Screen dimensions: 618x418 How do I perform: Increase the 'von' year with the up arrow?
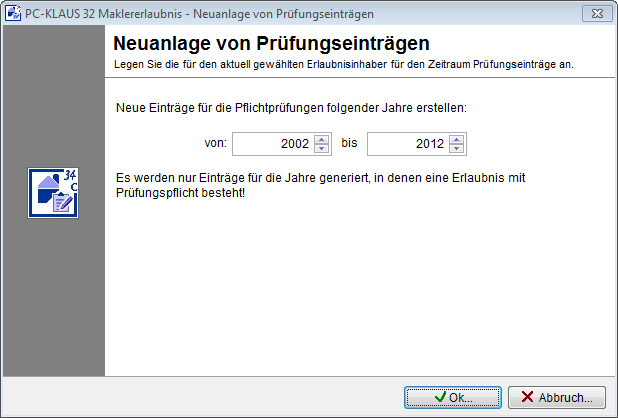tap(321, 139)
